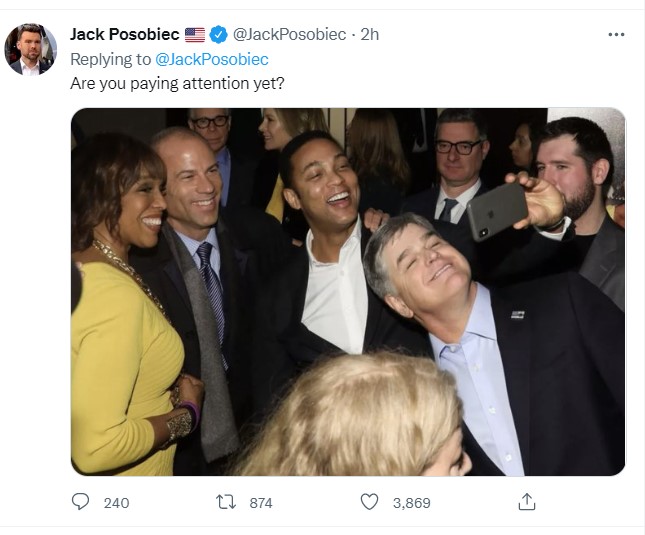The height and width of the screenshot is (535, 645).
Task: Open the share upload icon
Action: pos(527,502)
